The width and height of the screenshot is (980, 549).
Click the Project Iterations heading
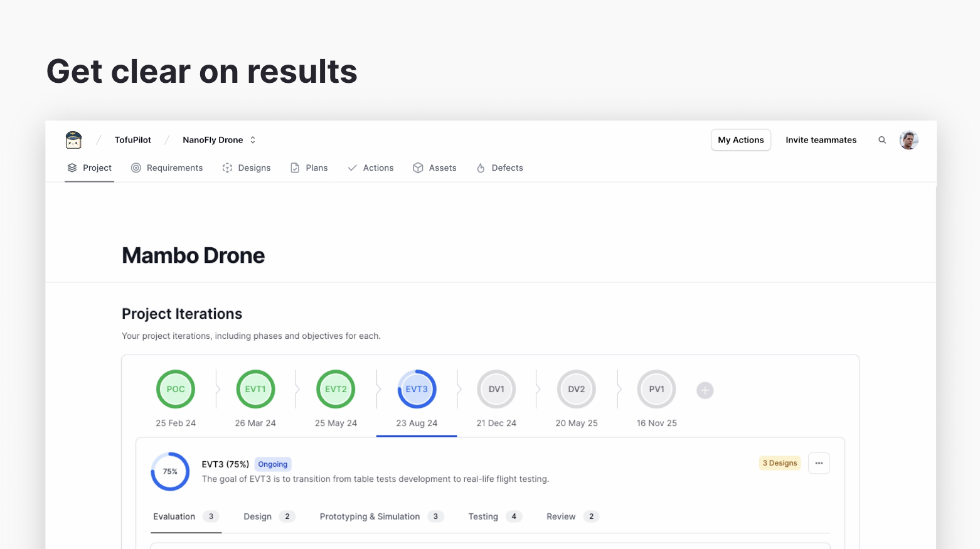tap(182, 314)
